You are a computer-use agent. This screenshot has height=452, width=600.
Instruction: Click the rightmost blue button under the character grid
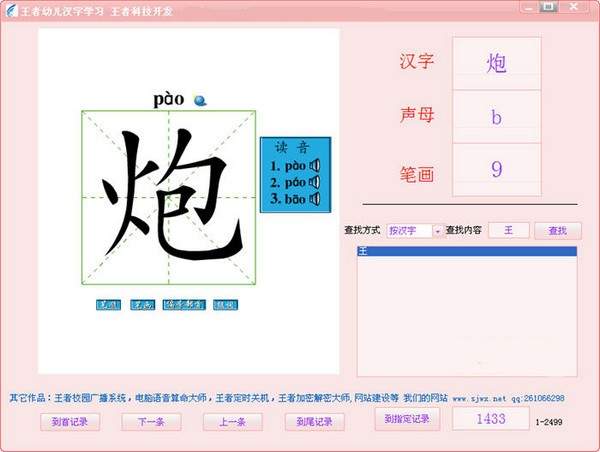[225, 305]
